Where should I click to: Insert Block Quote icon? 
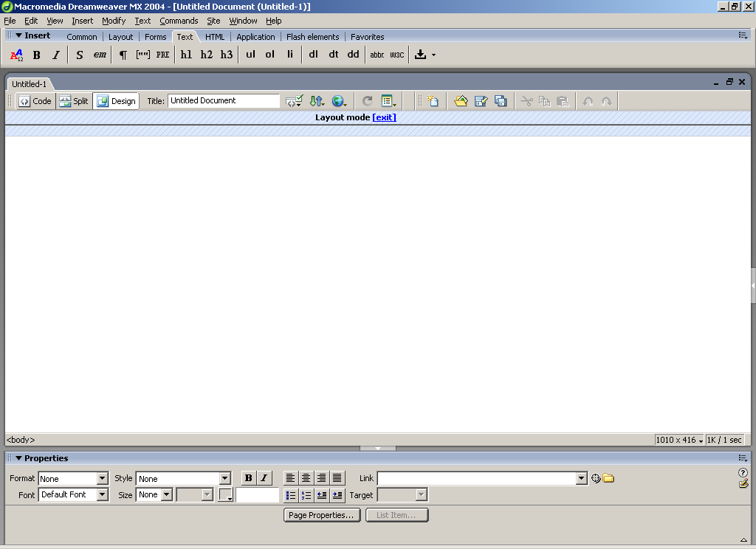click(142, 55)
